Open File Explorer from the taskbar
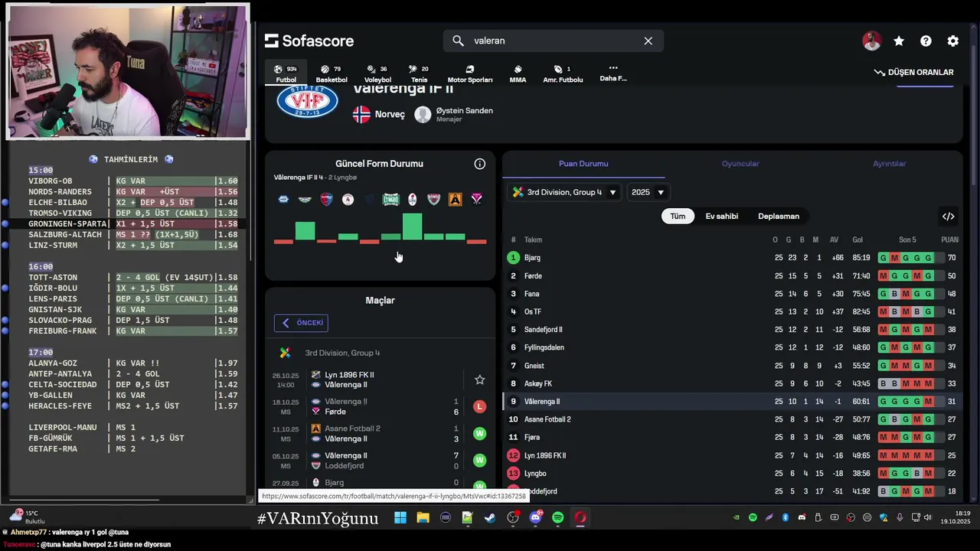This screenshot has height=551, width=980. (x=423, y=518)
